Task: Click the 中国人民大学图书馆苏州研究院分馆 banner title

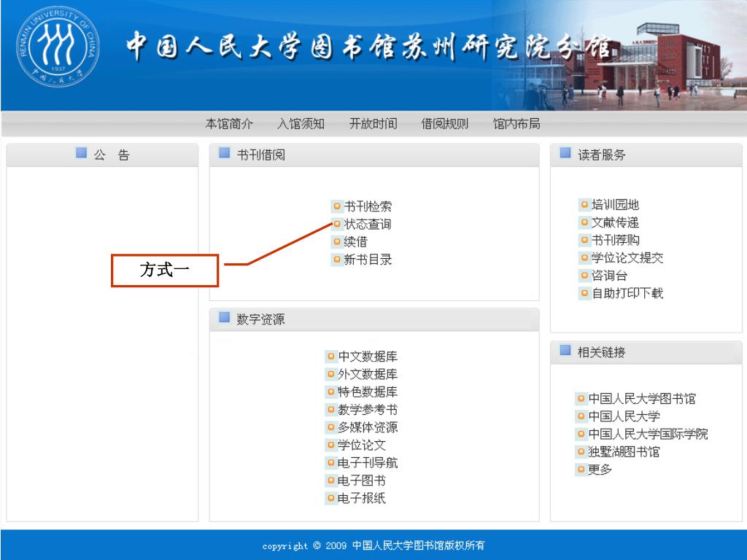Action: [x=368, y=47]
